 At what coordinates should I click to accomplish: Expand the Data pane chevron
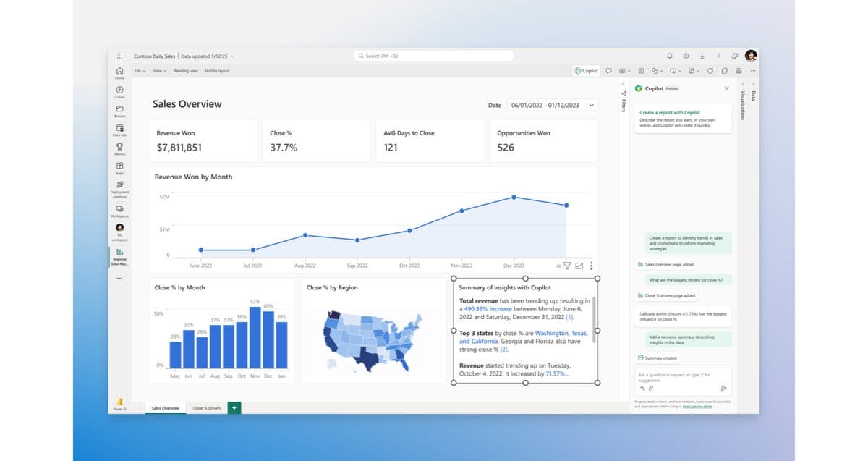click(x=753, y=83)
